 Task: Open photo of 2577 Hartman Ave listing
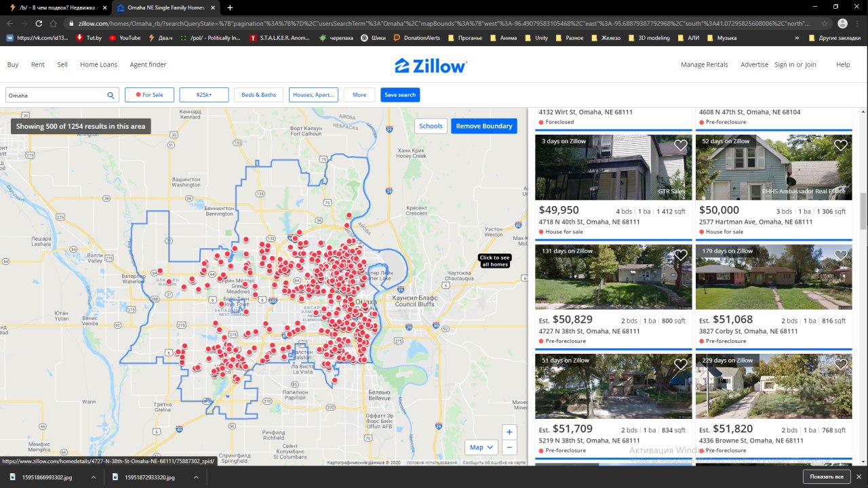pyautogui.click(x=774, y=167)
